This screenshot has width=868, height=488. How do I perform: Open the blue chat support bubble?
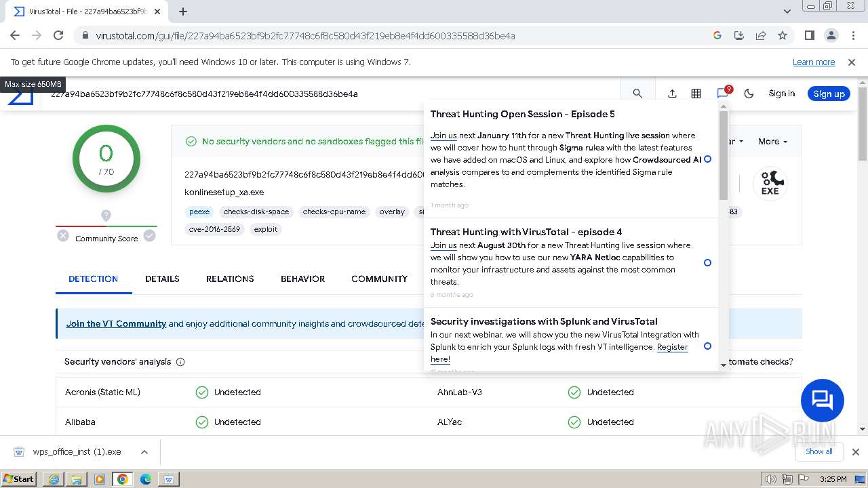tap(822, 401)
